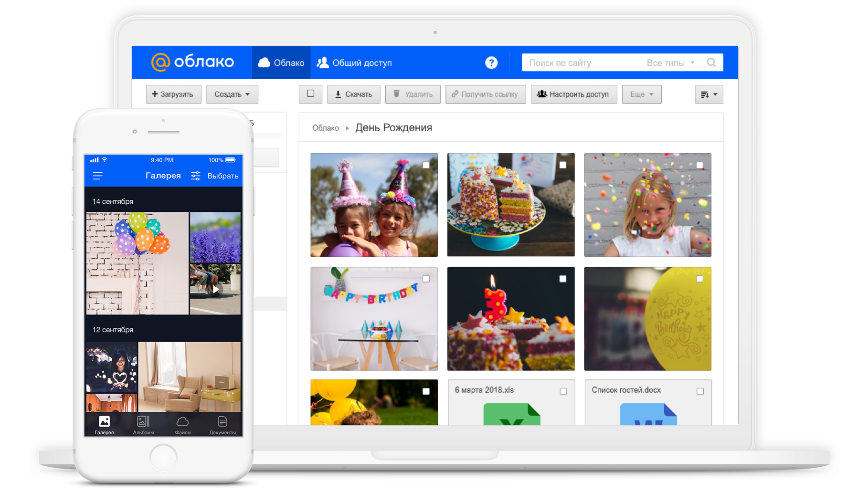Click the Mail.ru Облако logo

click(x=192, y=62)
